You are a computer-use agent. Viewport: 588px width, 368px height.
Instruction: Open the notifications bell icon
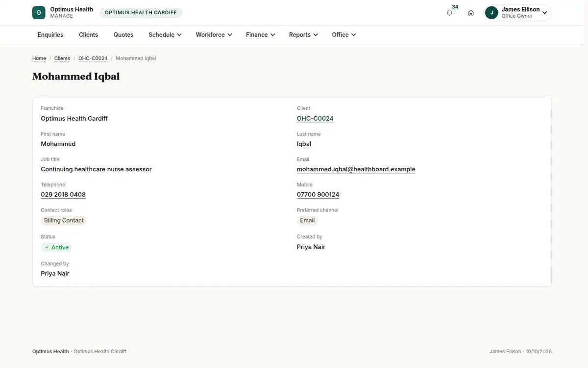coord(449,13)
